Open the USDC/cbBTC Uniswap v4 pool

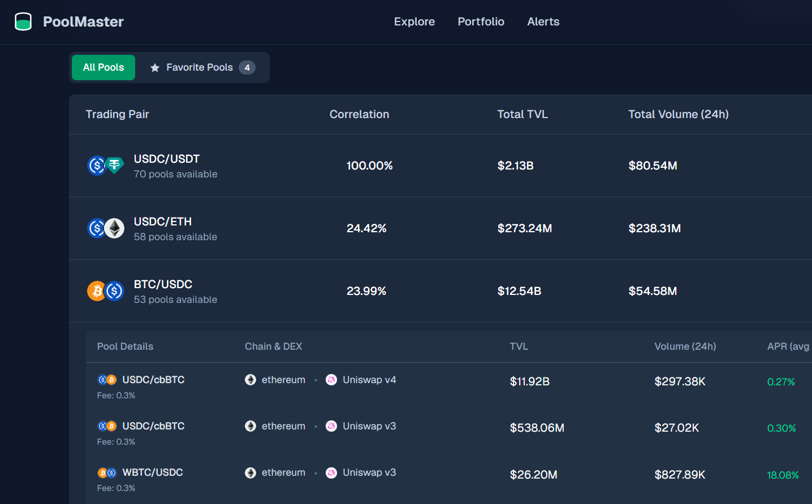click(x=153, y=380)
